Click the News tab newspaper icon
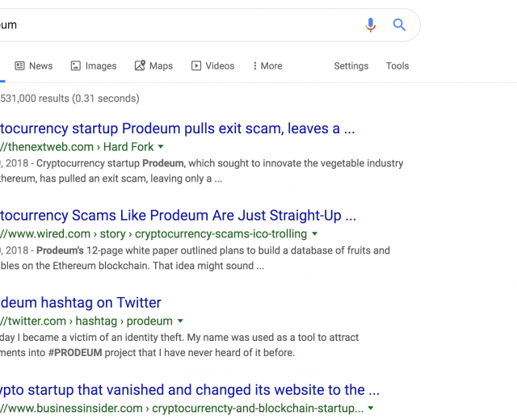 tap(19, 66)
